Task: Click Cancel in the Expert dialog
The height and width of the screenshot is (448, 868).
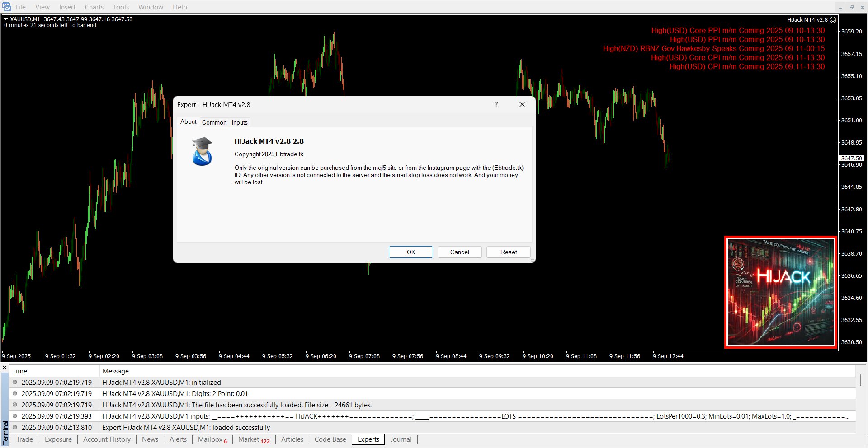Action: pos(460,252)
